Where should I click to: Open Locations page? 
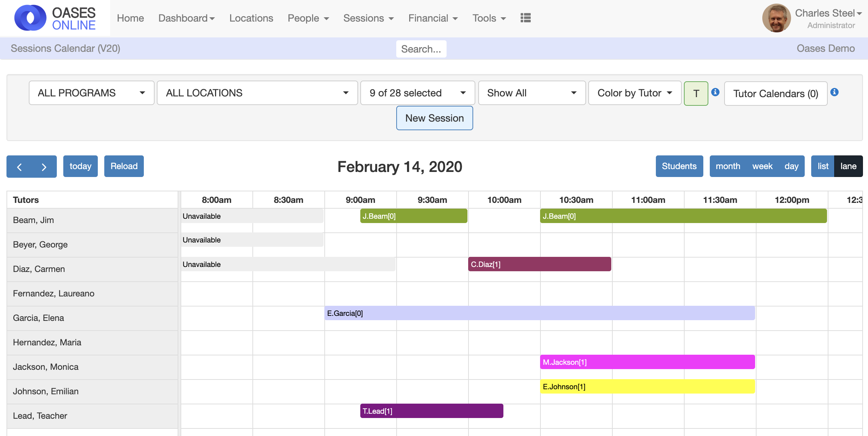tap(251, 18)
